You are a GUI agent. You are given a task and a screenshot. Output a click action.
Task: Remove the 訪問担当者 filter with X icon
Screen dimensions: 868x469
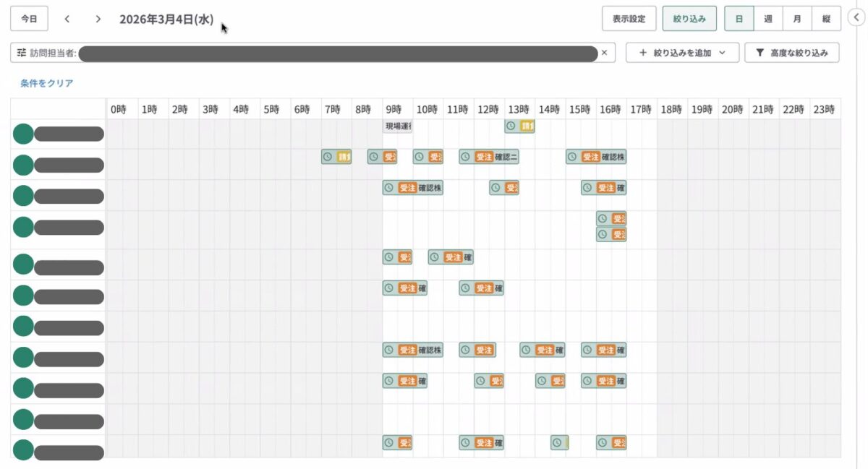(604, 53)
